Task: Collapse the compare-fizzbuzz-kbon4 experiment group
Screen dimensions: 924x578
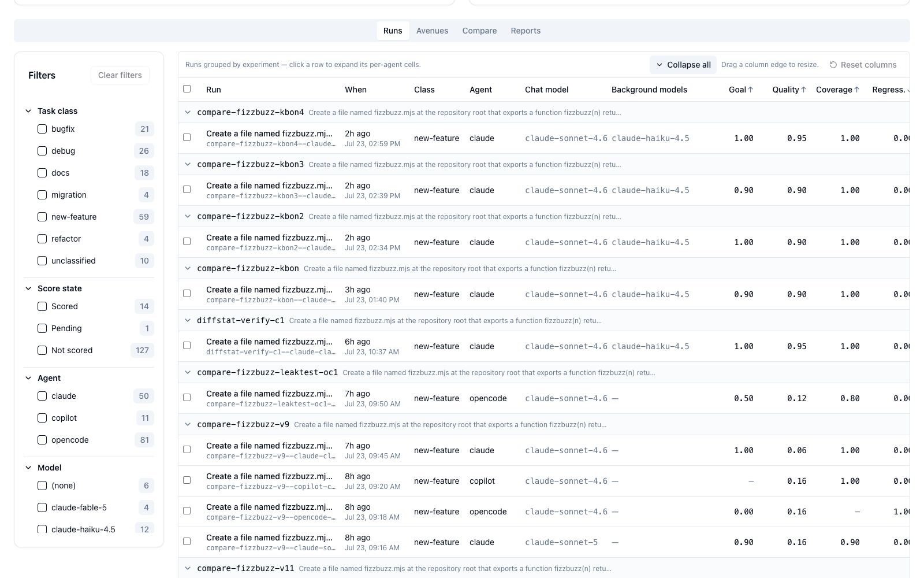Action: pos(187,112)
